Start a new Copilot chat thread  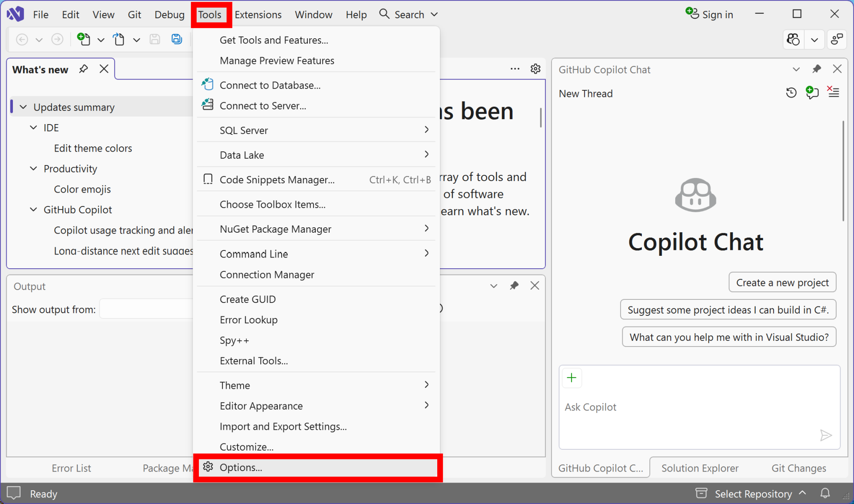tap(812, 93)
